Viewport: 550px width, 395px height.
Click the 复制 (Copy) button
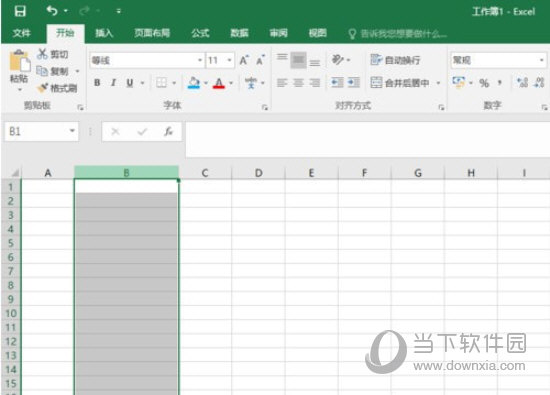click(x=53, y=72)
